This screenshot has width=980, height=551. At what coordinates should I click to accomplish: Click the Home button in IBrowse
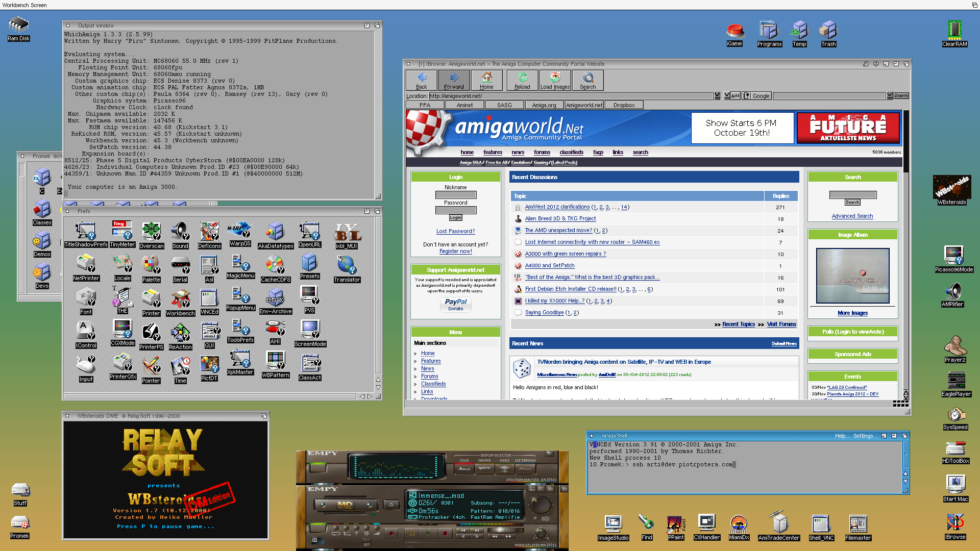coord(486,80)
